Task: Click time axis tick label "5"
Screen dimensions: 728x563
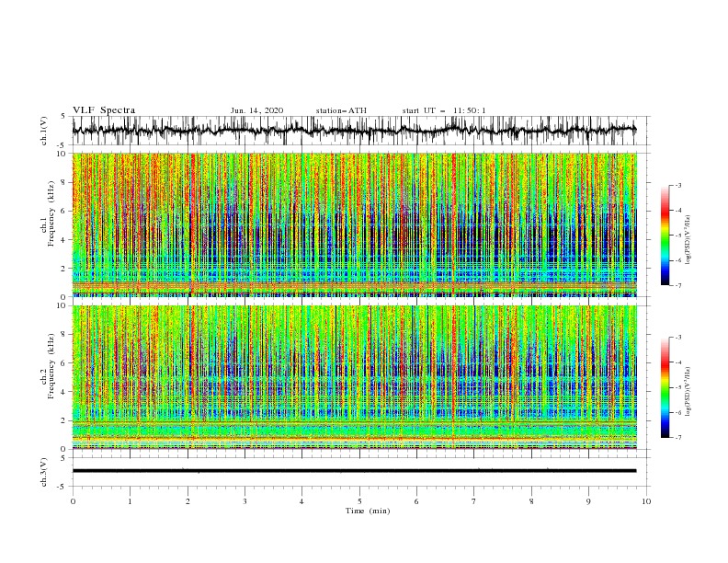Action: [x=359, y=501]
